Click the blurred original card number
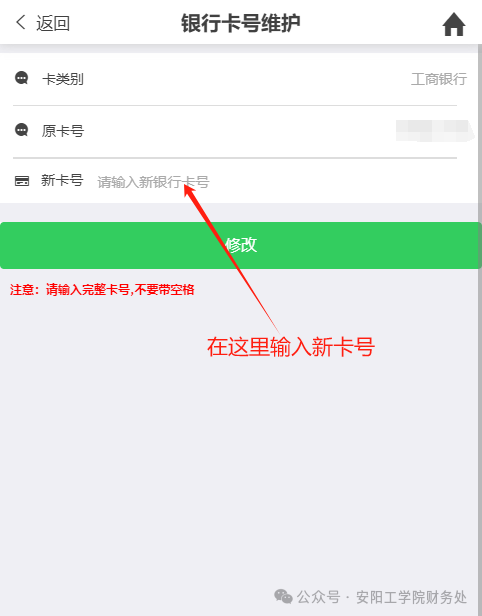The width and height of the screenshot is (482, 616). pos(436,131)
